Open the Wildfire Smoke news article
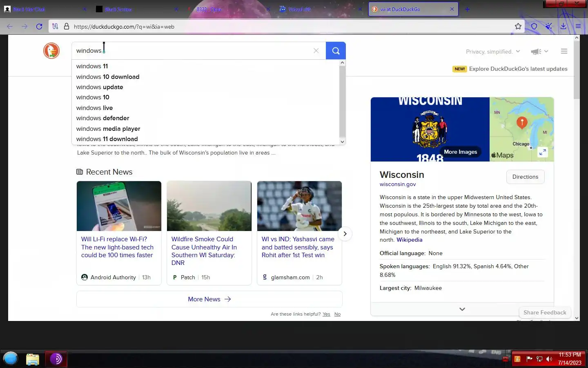Screen dimensions: 588x368 pos(204,251)
